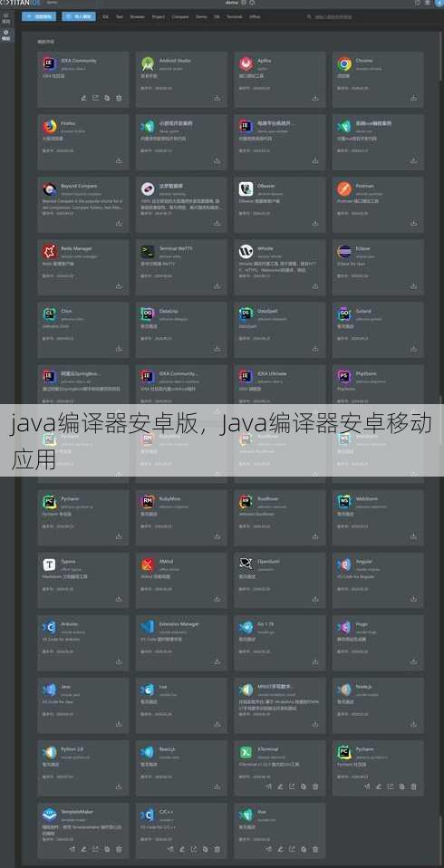Switch to the Compare tab
The height and width of the screenshot is (868, 444).
click(180, 16)
